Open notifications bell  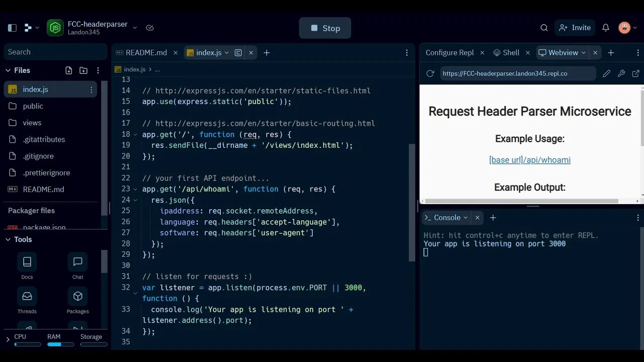pos(606,28)
